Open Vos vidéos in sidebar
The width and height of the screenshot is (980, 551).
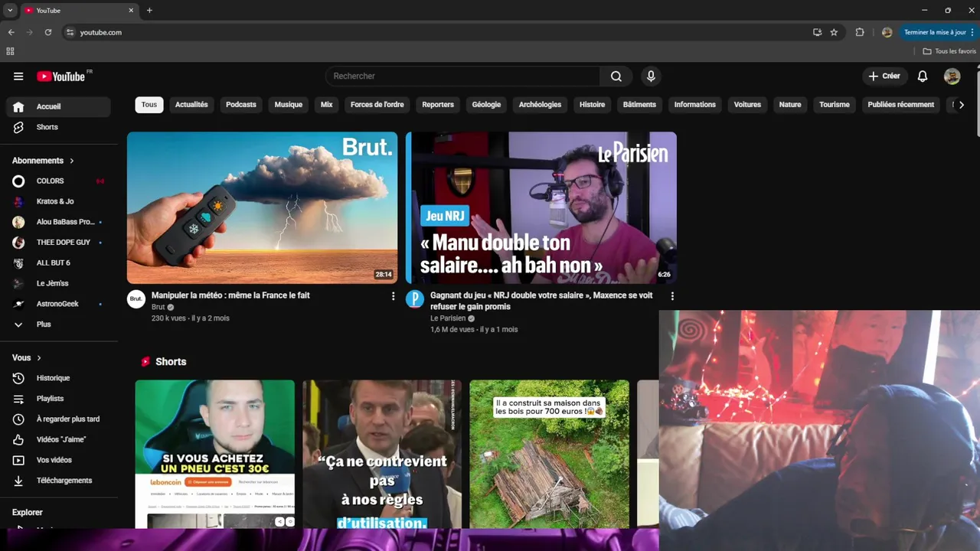pyautogui.click(x=58, y=460)
